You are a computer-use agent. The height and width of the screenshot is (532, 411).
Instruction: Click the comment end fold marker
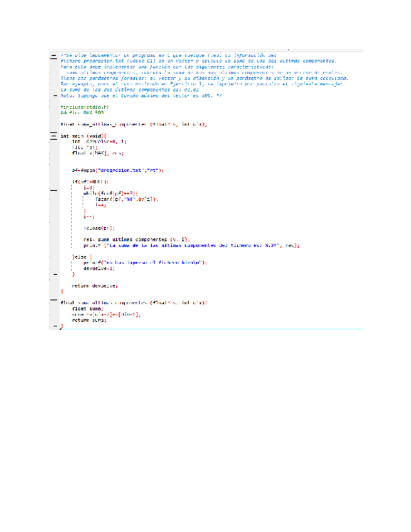pos(55,96)
